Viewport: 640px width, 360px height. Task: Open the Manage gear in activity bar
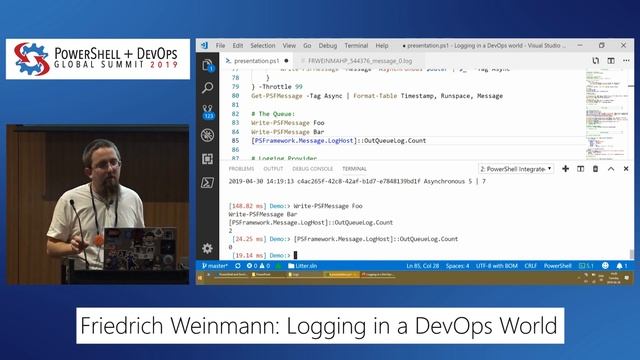pos(207,248)
